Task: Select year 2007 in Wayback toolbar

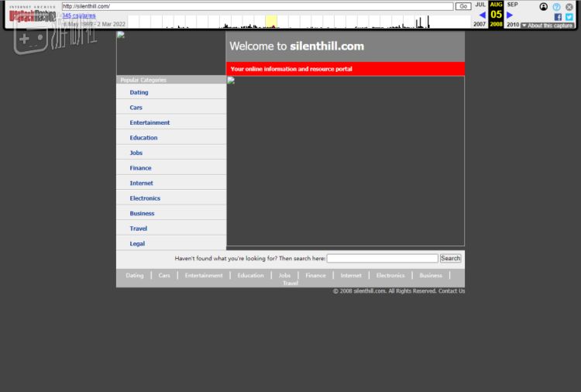Action: (480, 24)
